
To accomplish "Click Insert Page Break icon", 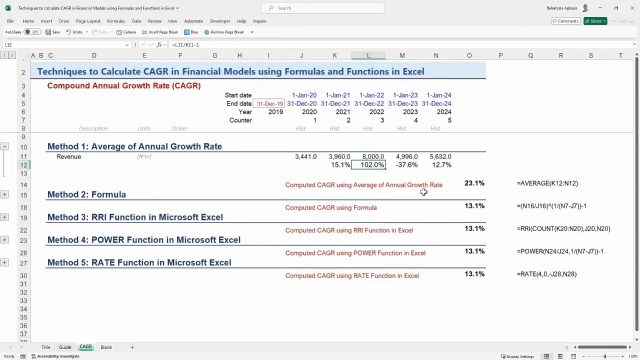I will (144, 32).
